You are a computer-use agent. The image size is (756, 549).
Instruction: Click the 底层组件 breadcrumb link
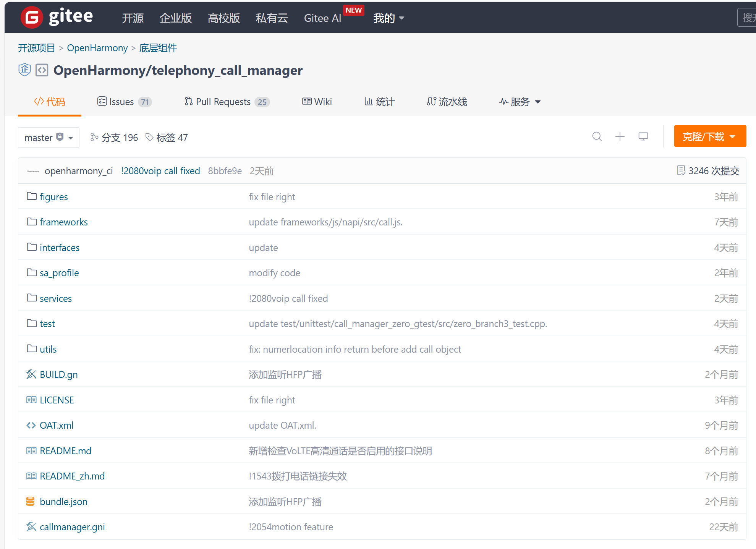point(158,48)
